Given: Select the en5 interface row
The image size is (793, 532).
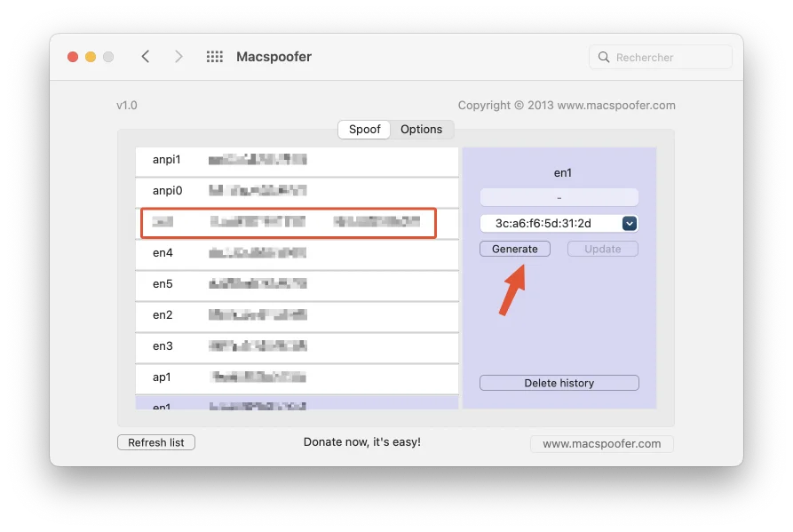Looking at the screenshot, I should coord(297,284).
